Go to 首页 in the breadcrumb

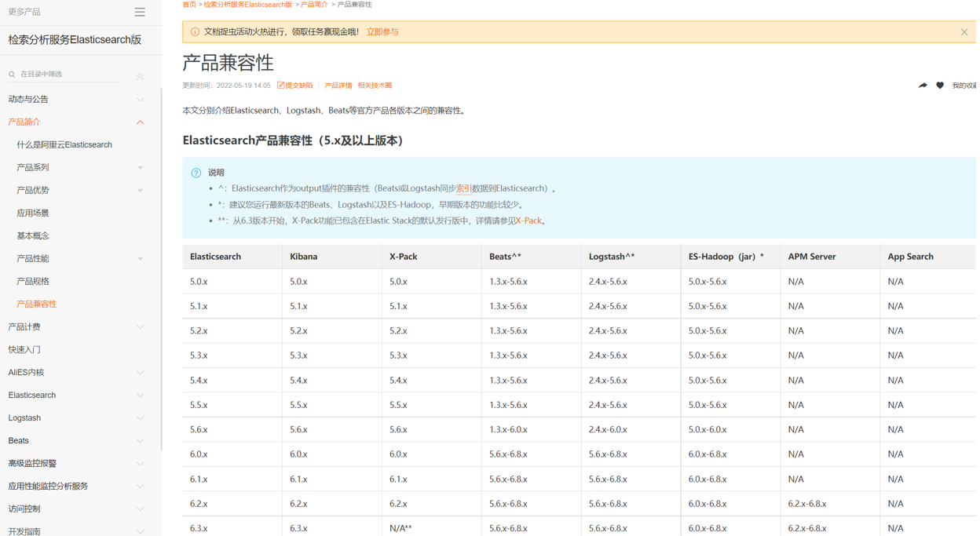189,5
